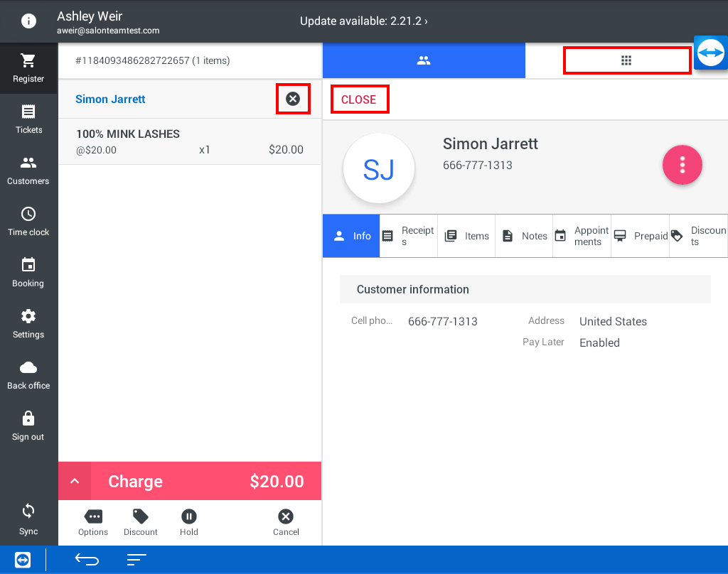Switch to the Appointments tab
Screen dimensions: 728x574
click(x=582, y=236)
